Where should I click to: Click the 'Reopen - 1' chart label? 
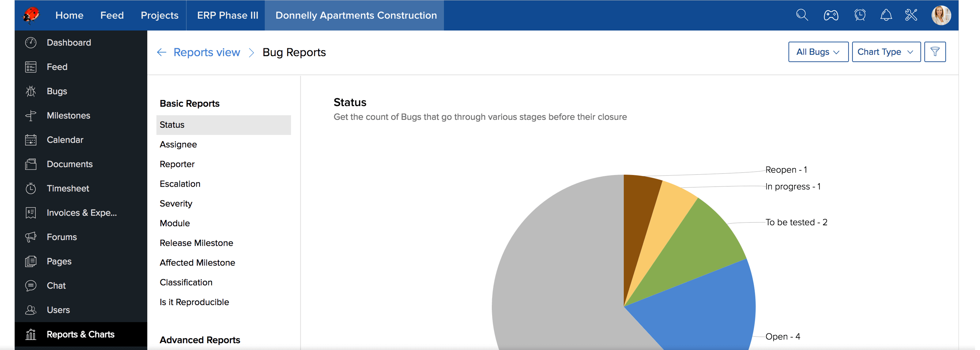pyautogui.click(x=786, y=170)
